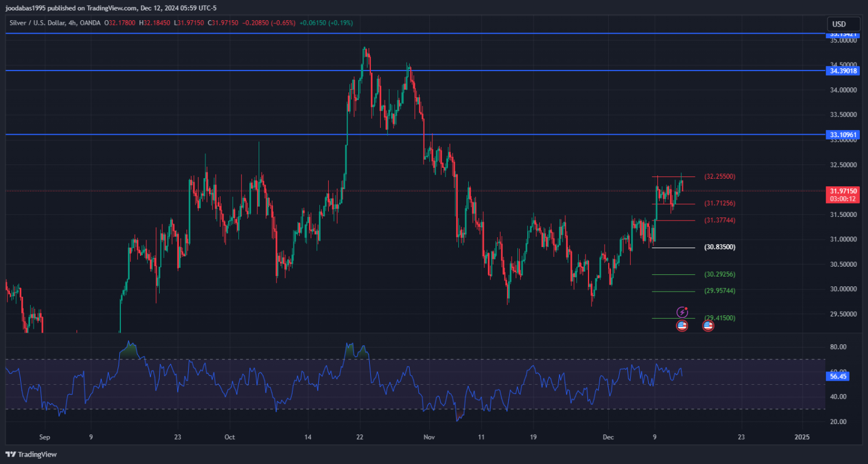
Task: Select the green (30.29256) level label
Action: [x=719, y=274]
